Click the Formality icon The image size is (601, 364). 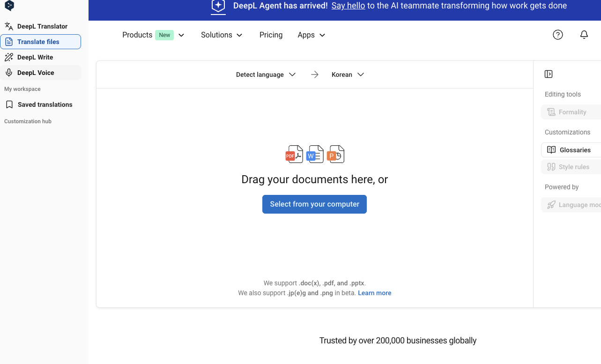pos(551,112)
